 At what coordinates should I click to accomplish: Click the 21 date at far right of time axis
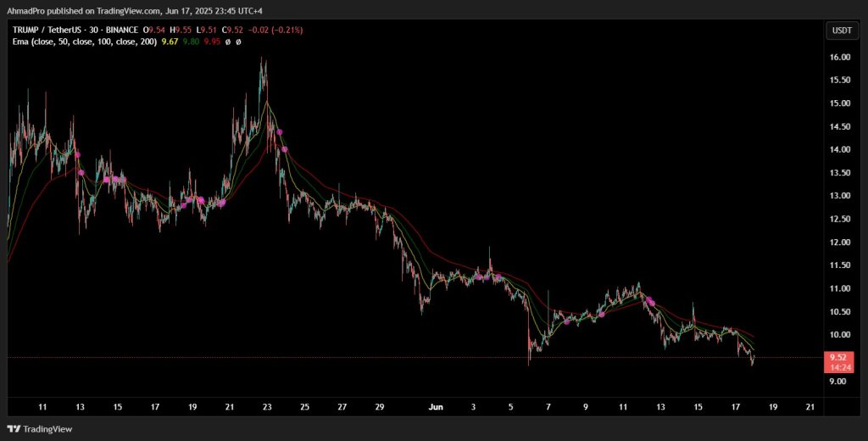[810, 407]
